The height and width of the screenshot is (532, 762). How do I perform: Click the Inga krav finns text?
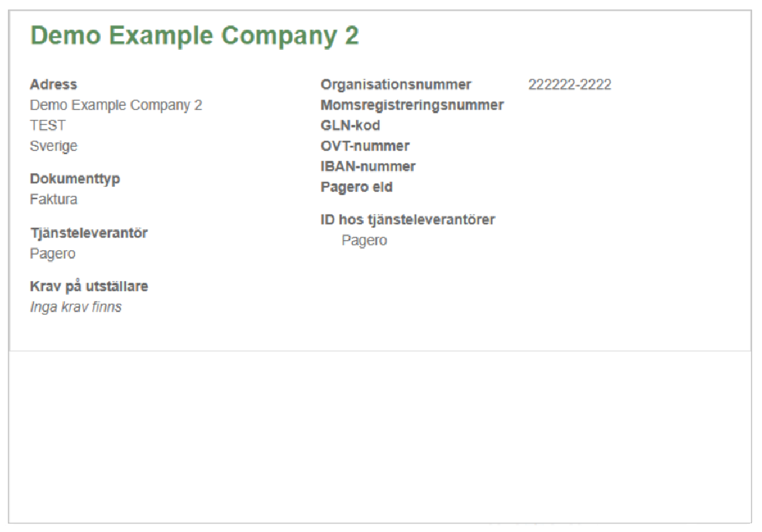[76, 307]
